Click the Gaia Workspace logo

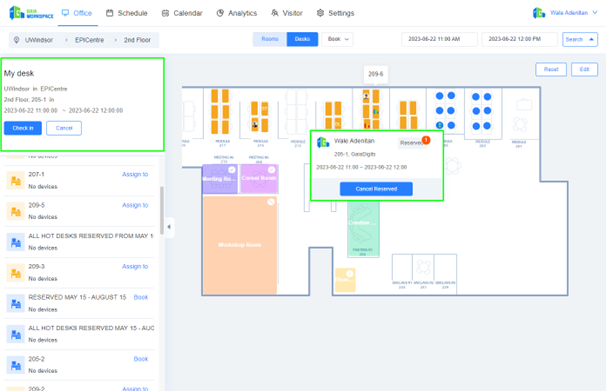31,13
